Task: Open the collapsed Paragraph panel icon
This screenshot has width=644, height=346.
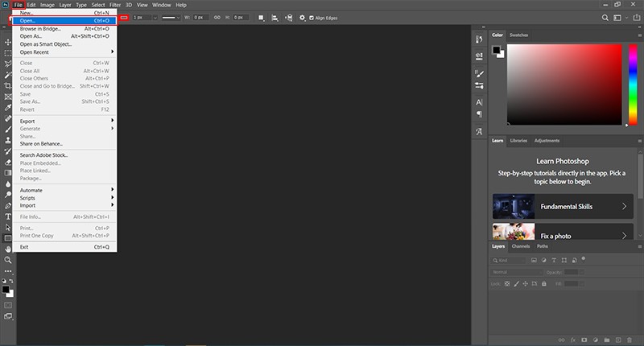Action: click(479, 114)
